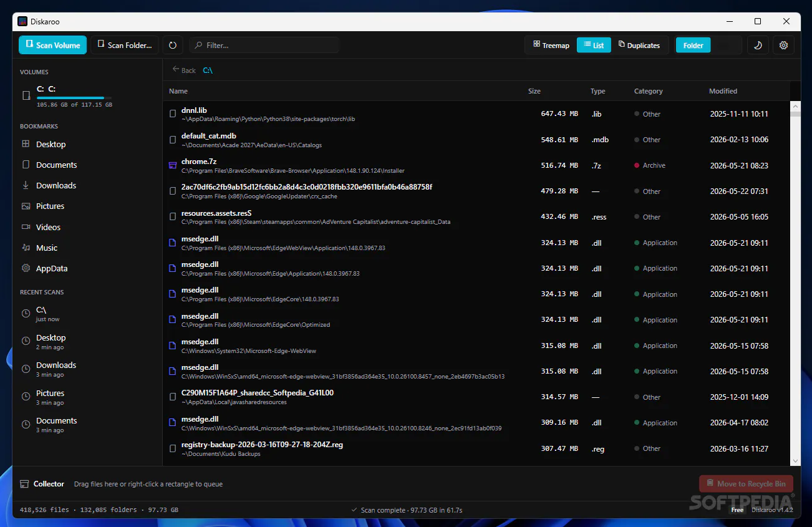
Task: Click msedge.dll icon in System32 Microsoft-Edge-WebView
Action: 173,346
